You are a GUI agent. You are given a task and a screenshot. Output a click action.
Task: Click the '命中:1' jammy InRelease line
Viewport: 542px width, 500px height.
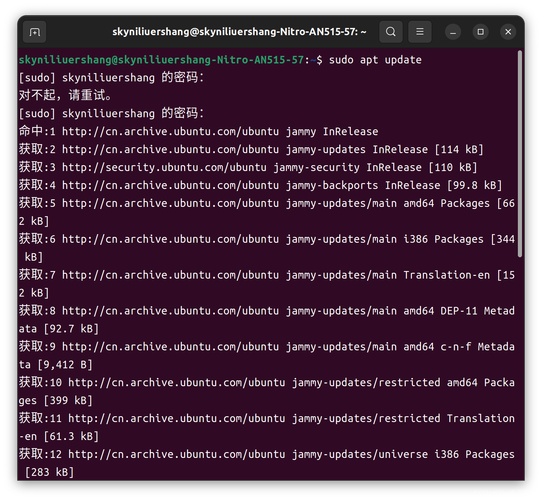[198, 131]
